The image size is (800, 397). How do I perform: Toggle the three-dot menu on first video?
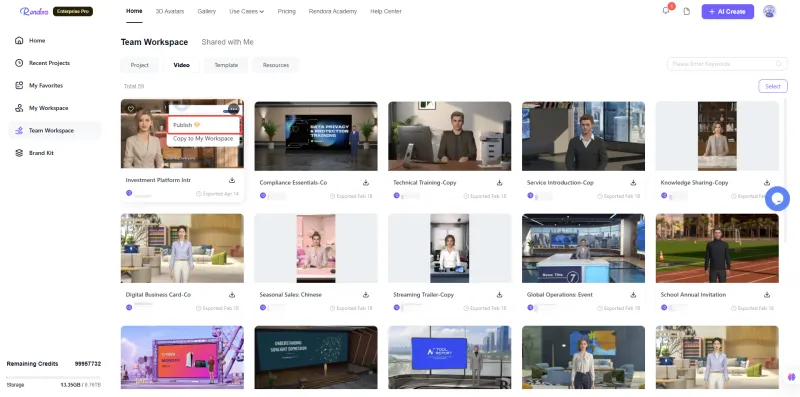click(234, 109)
